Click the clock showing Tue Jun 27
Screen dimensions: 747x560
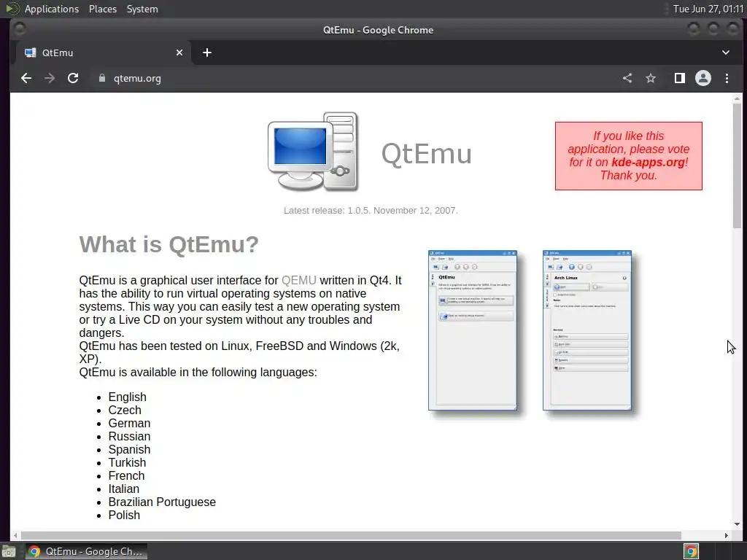[x=708, y=9]
